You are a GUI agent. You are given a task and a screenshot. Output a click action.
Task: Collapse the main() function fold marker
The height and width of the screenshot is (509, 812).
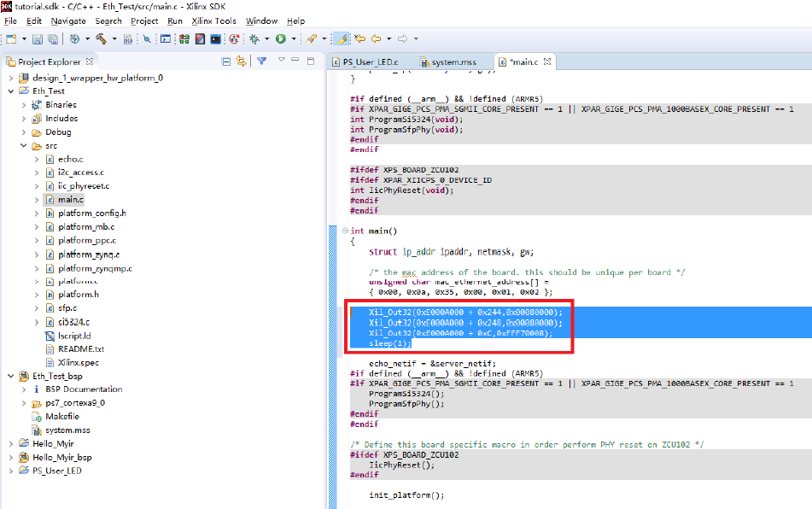pos(345,231)
